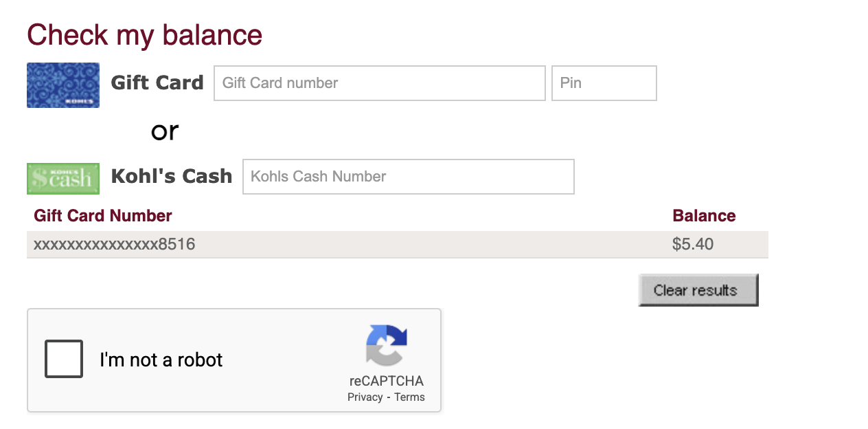Screen dimensions: 868x429
Task: Click the $5.40 balance amount
Action: 693,244
